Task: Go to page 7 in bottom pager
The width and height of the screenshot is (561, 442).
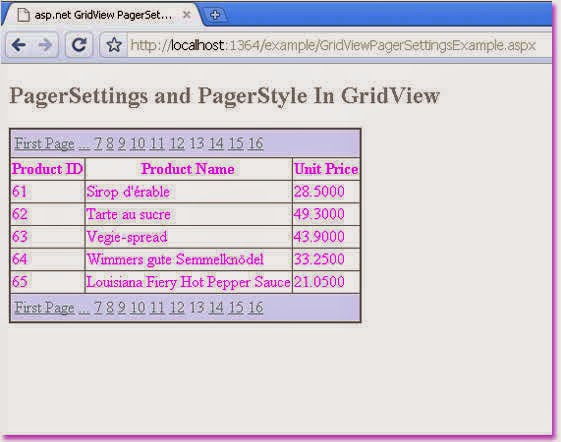Action: (98, 307)
